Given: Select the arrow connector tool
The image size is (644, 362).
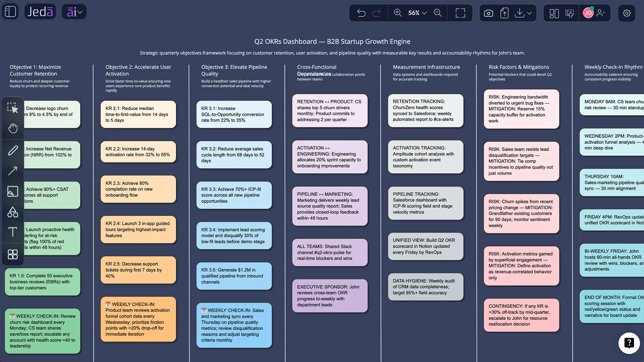Looking at the screenshot, I should point(13,171).
